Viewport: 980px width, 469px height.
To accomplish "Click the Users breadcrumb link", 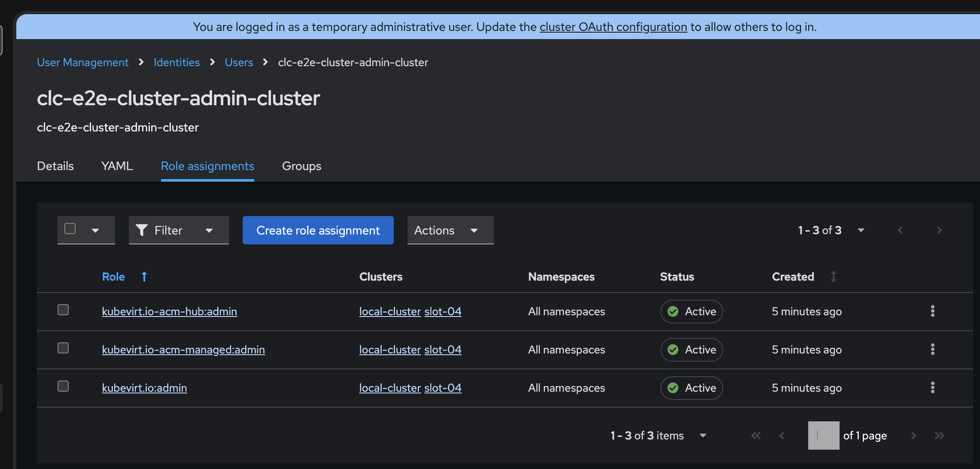I will (239, 62).
